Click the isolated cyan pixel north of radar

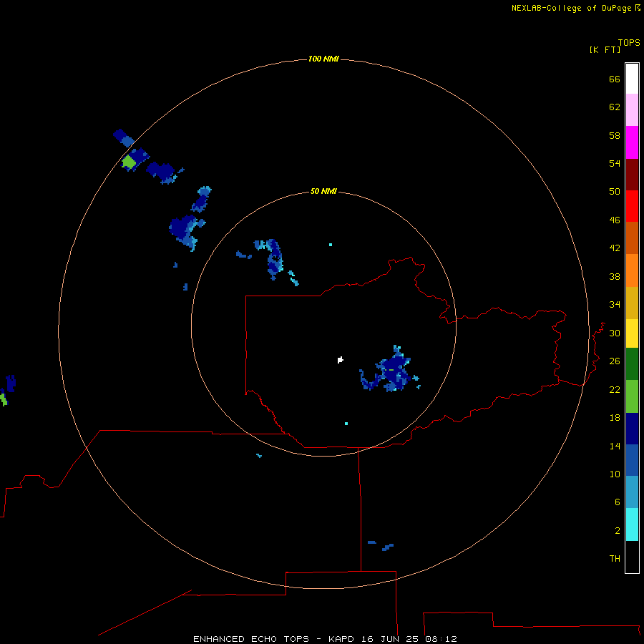click(x=330, y=245)
